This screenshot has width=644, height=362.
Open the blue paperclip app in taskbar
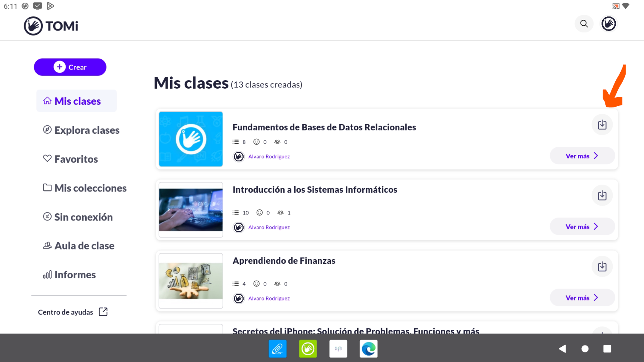click(277, 349)
